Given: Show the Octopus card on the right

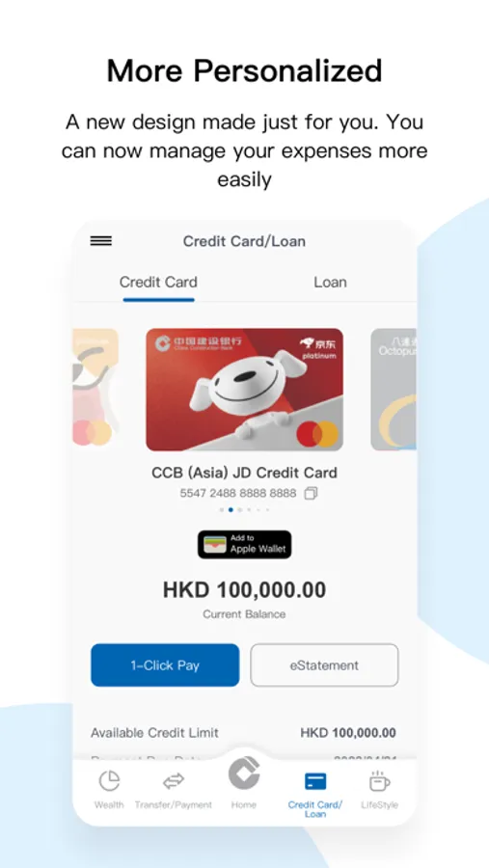Looking at the screenshot, I should pyautogui.click(x=394, y=390).
